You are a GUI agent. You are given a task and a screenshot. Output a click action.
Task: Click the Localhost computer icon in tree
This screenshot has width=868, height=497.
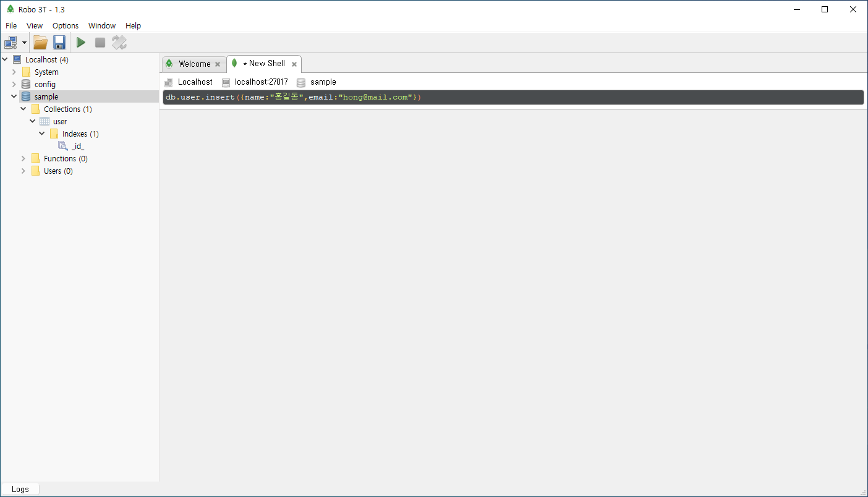click(17, 59)
